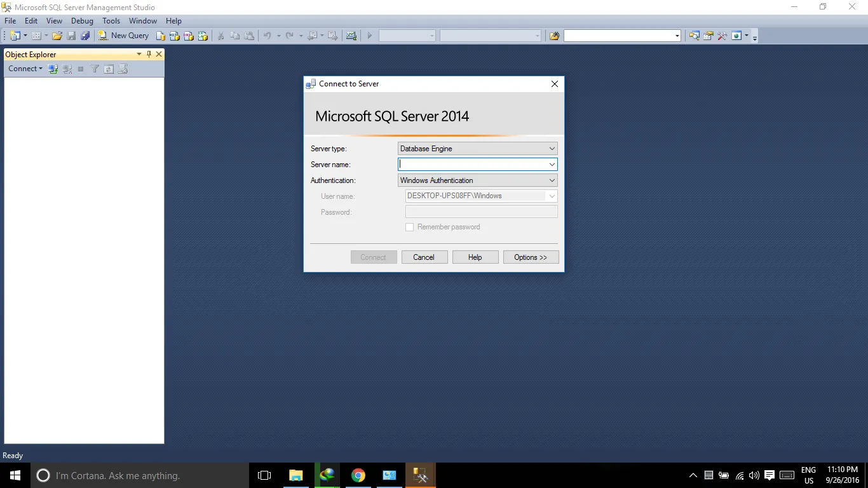The image size is (868, 488).
Task: Click the Copy toolbar icon
Action: tap(235, 36)
